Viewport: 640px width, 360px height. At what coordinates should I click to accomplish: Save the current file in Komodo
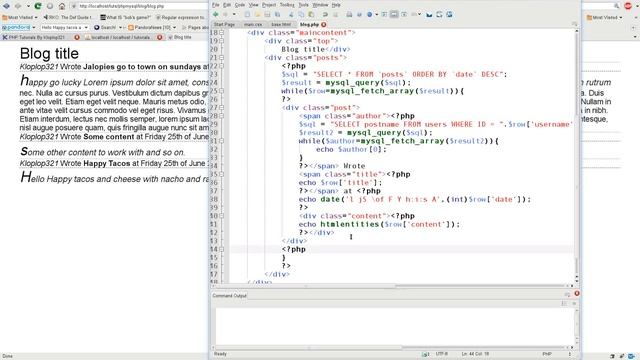pos(267,14)
